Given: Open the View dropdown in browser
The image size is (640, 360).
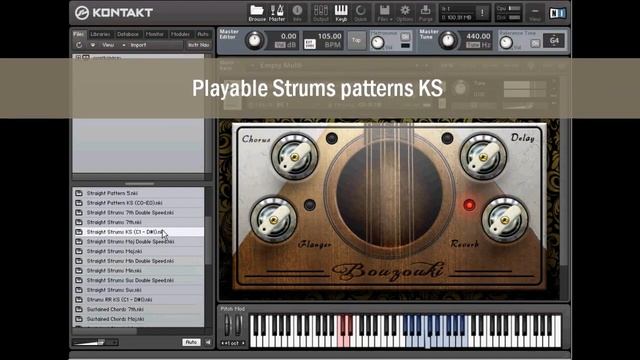Looking at the screenshot, I should pyautogui.click(x=108, y=45).
